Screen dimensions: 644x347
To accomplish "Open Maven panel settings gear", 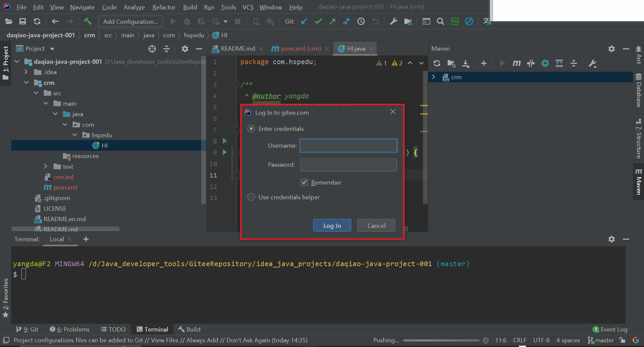I will tap(611, 49).
